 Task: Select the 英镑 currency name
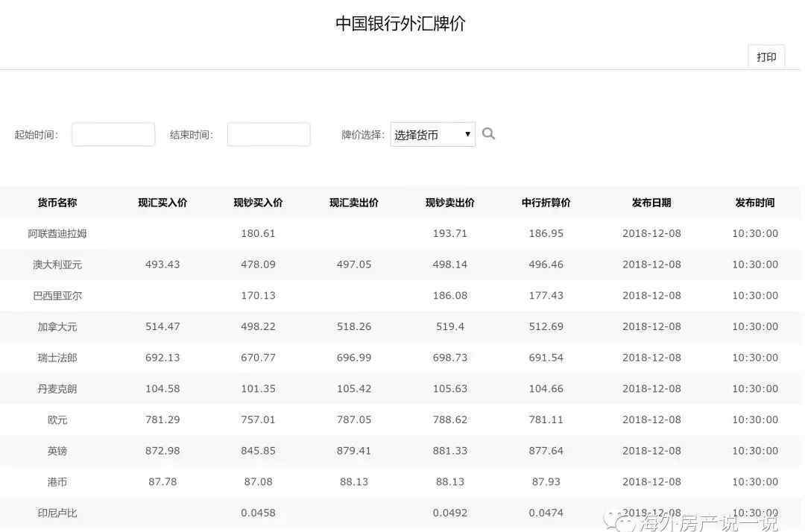click(57, 451)
